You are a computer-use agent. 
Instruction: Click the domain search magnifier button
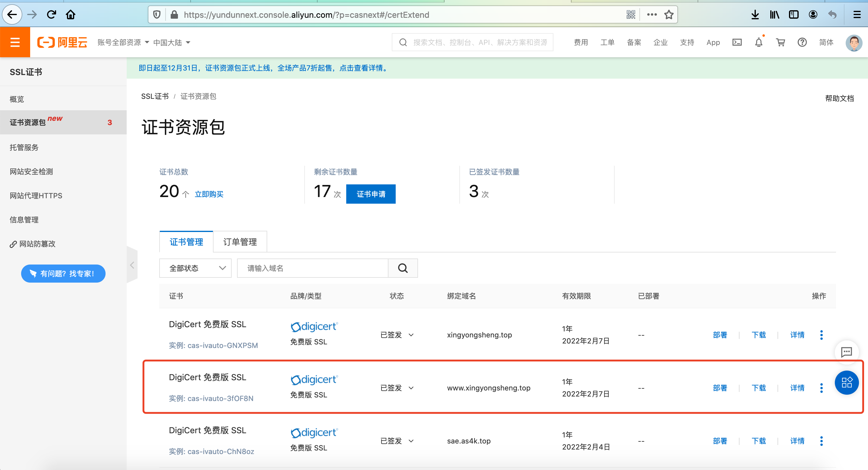click(403, 268)
